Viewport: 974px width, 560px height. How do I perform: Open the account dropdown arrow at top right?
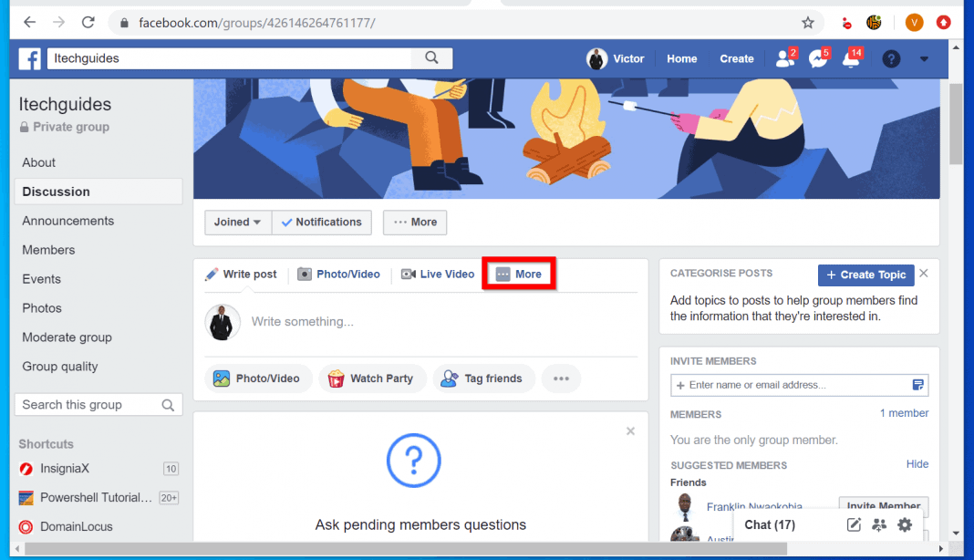924,58
